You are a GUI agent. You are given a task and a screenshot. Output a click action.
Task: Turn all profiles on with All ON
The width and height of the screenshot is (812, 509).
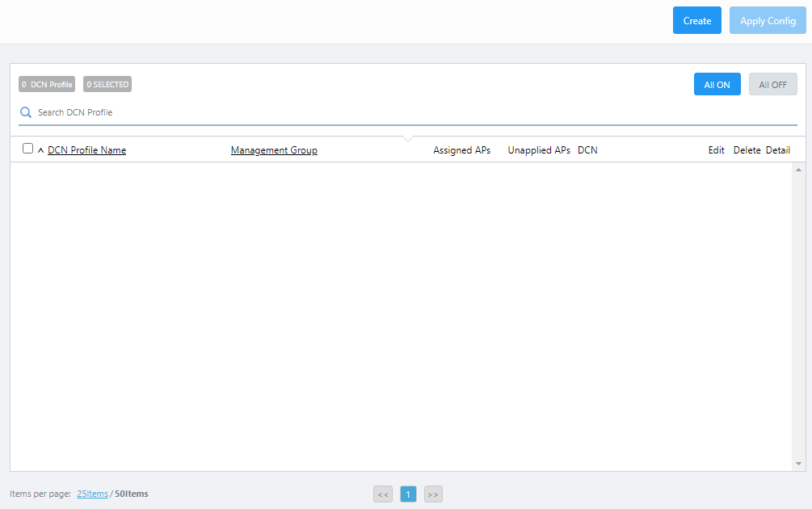(x=717, y=85)
